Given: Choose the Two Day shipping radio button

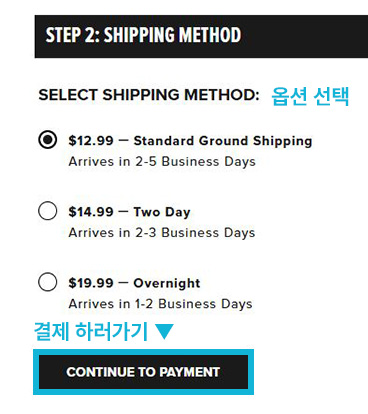Looking at the screenshot, I should point(48,211).
